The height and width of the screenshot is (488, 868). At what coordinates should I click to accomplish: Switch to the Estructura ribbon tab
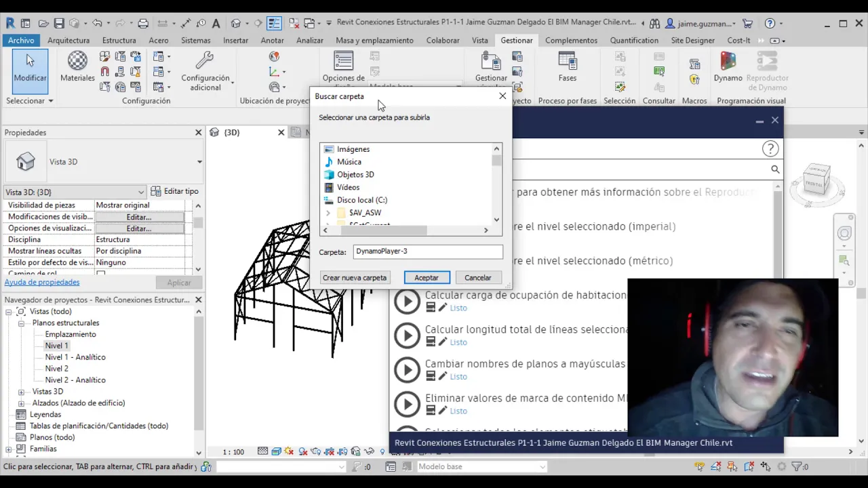coord(119,40)
